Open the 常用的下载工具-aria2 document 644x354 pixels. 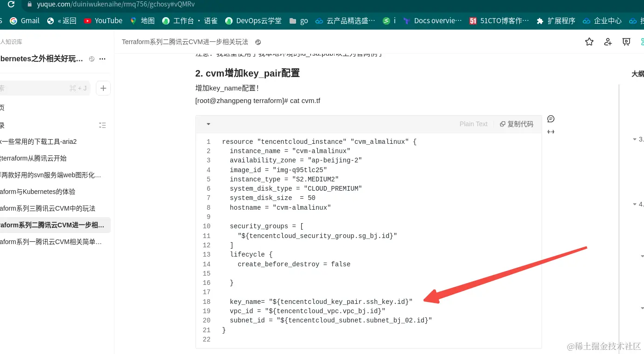pyautogui.click(x=38, y=142)
